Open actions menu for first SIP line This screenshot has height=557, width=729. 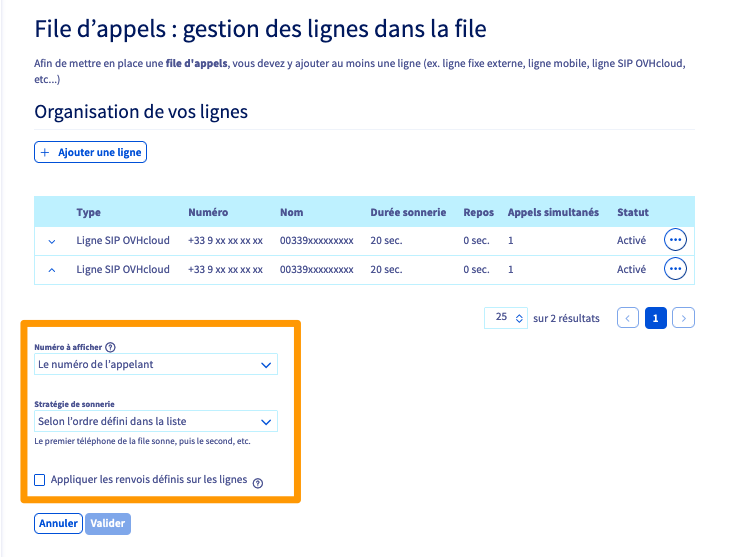(x=675, y=240)
